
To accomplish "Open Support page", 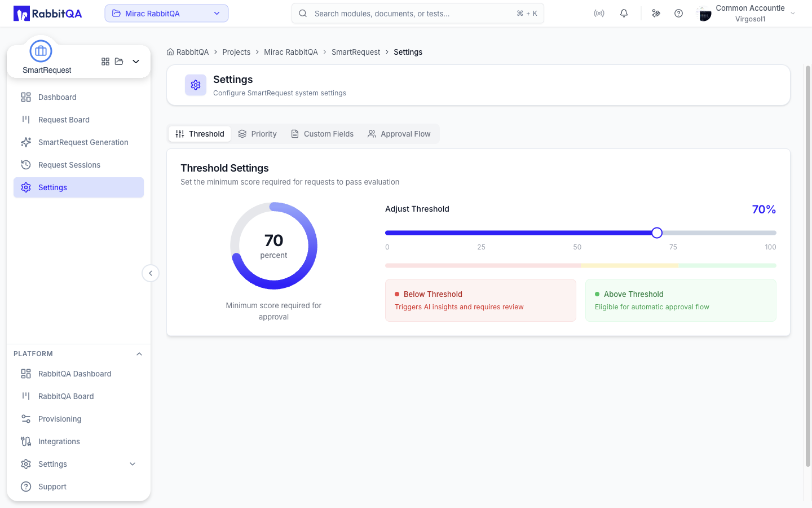I will [78, 487].
